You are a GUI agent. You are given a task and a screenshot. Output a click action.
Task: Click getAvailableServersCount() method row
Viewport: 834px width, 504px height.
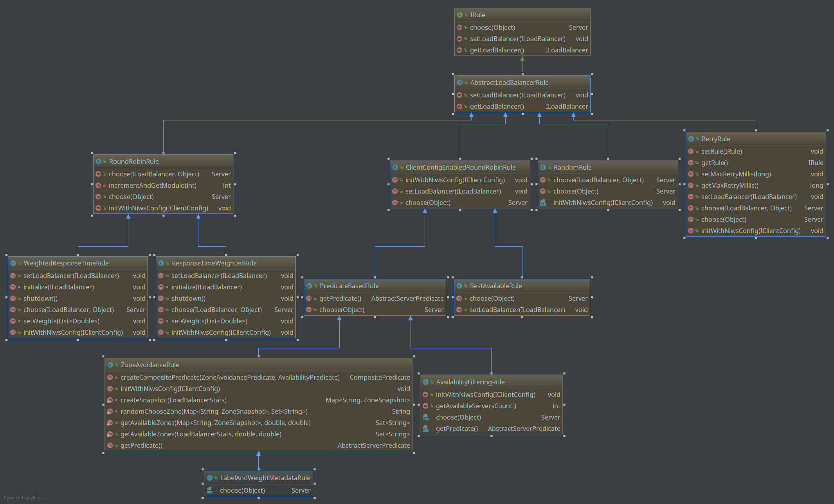(492, 406)
